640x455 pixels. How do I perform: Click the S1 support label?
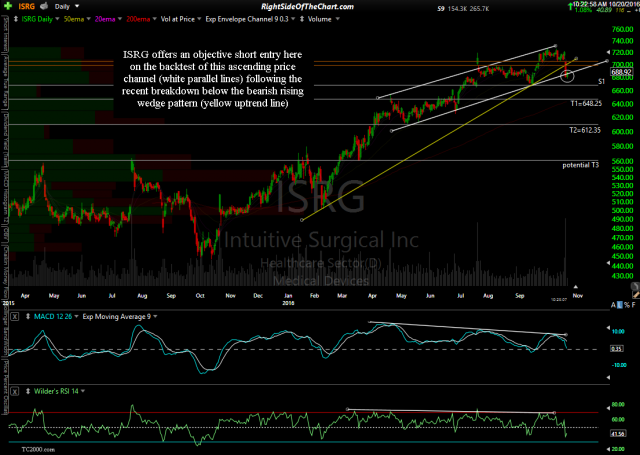tap(601, 82)
